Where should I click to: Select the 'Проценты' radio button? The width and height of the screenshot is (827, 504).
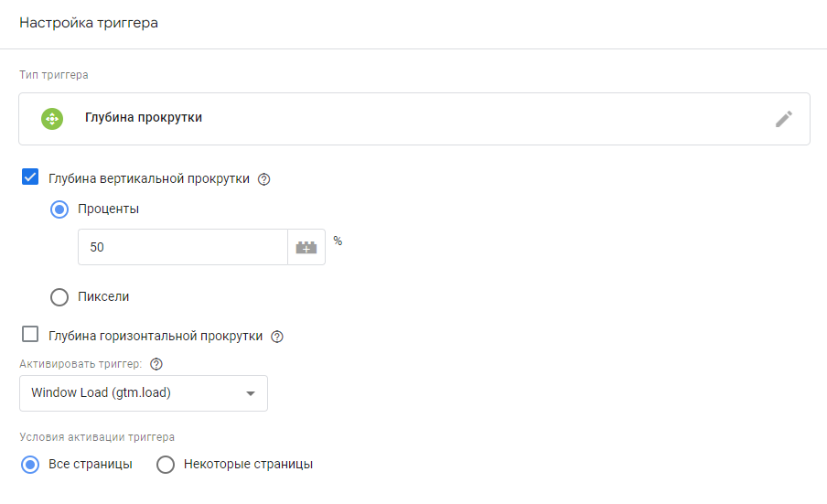click(x=59, y=209)
